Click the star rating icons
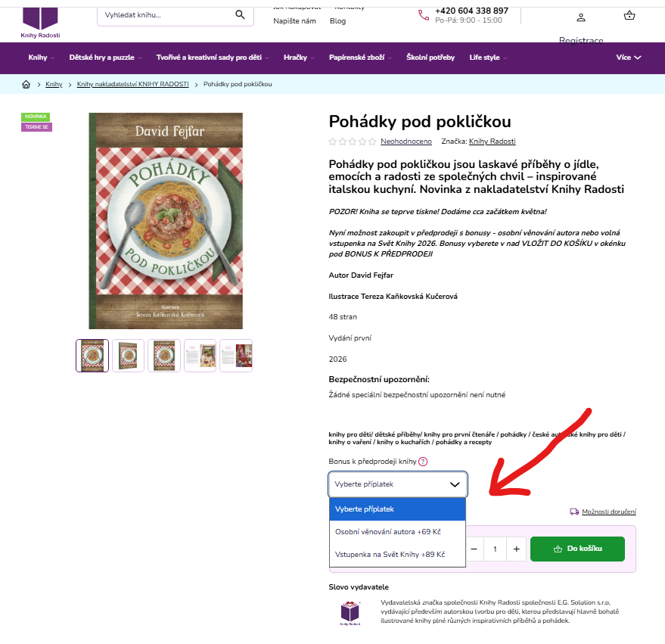 (353, 142)
